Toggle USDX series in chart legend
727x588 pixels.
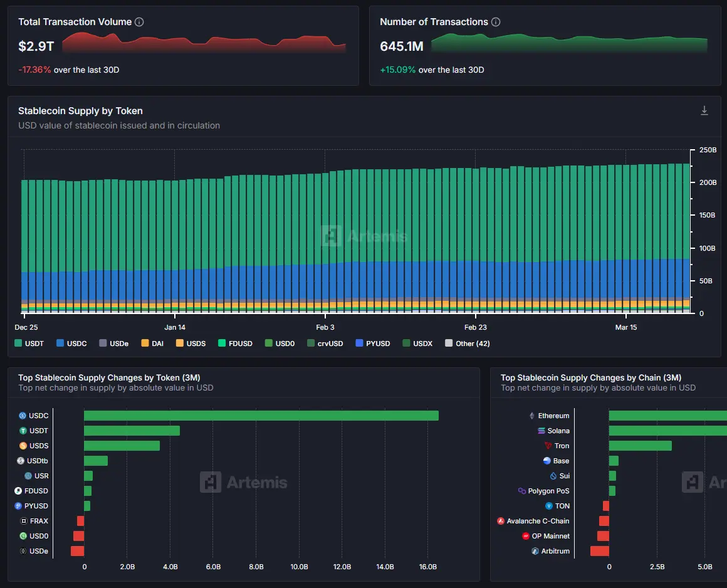(417, 343)
